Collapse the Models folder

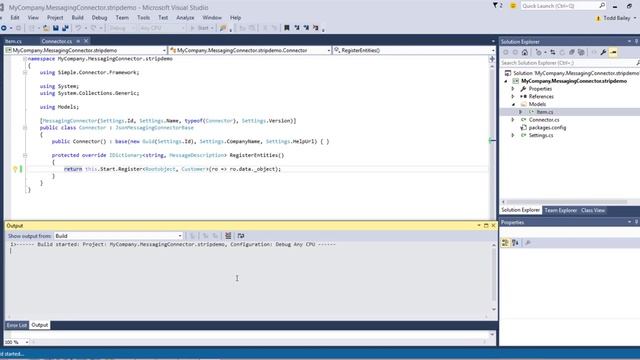pos(513,104)
